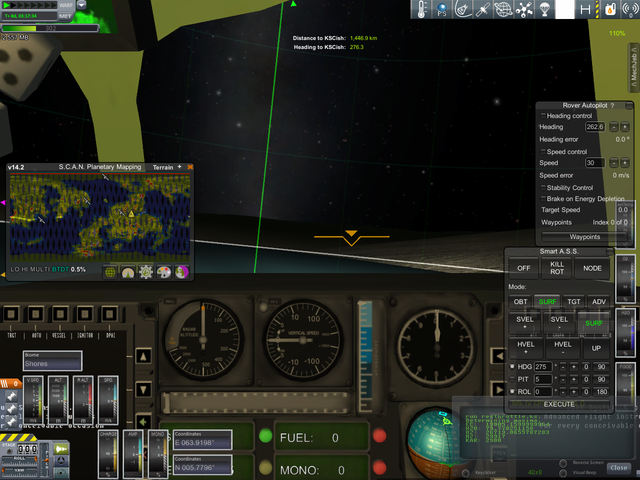Click the red indicator light beside FUEL

(379, 436)
